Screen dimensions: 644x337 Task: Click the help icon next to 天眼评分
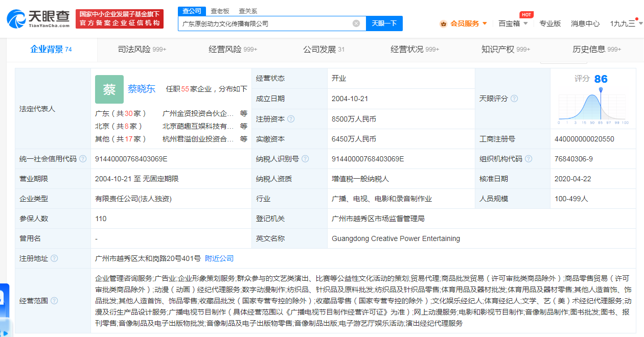pyautogui.click(x=514, y=99)
